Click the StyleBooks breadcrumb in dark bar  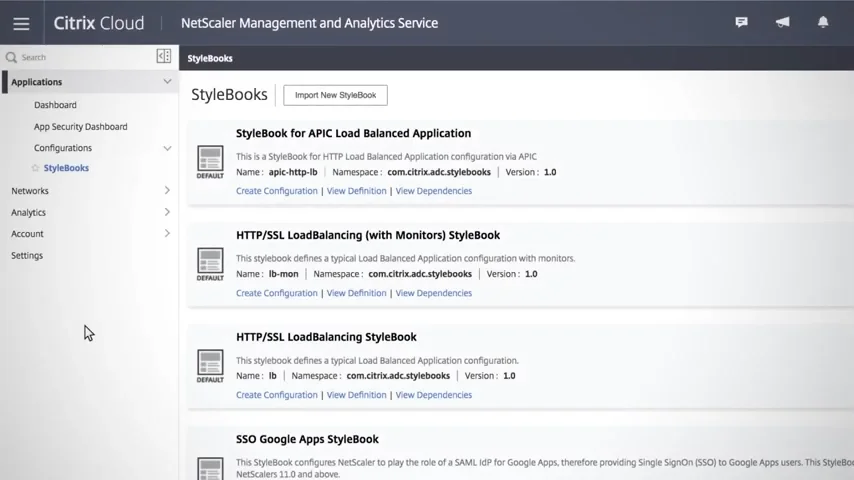click(x=210, y=58)
